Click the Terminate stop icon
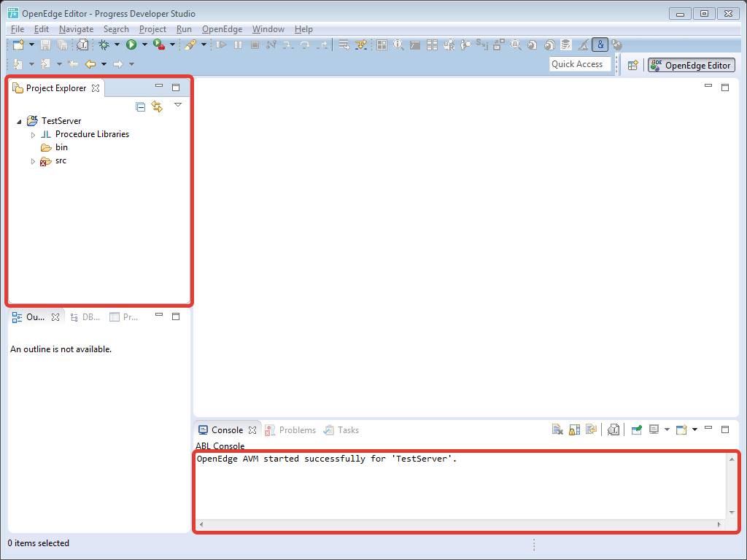 click(255, 44)
